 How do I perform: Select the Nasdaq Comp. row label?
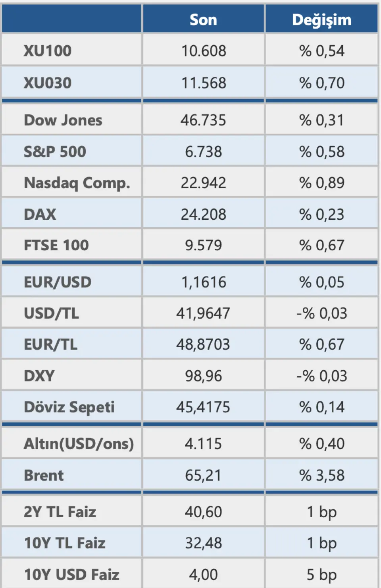click(x=77, y=183)
